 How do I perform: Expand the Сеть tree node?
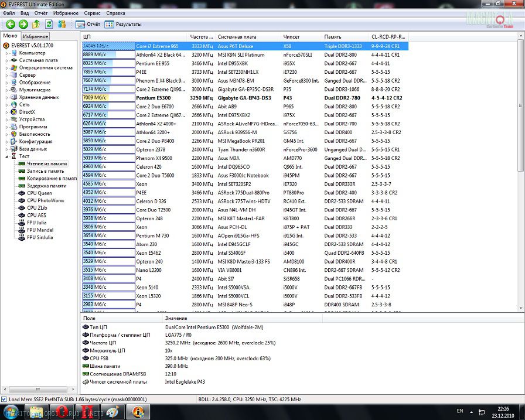pyautogui.click(x=6, y=104)
